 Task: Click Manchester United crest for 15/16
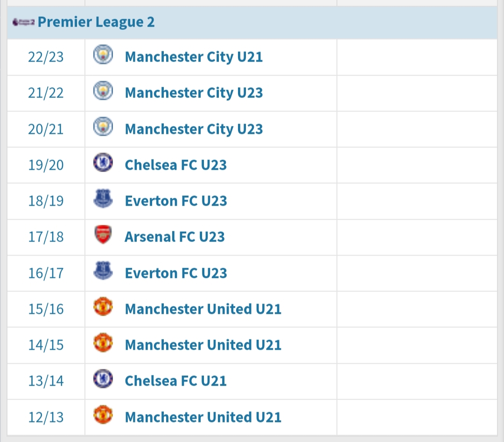point(103,307)
